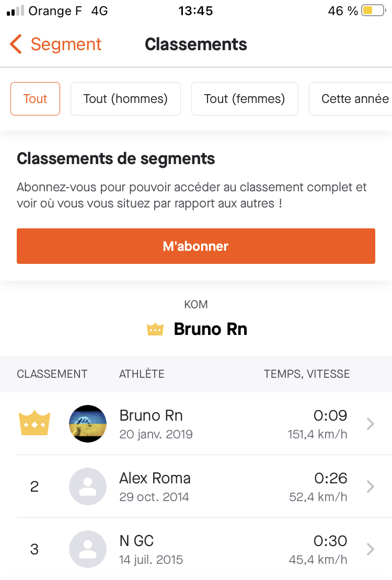Open the Bruno Rn KOM heading
The image size is (392, 580).
click(210, 330)
